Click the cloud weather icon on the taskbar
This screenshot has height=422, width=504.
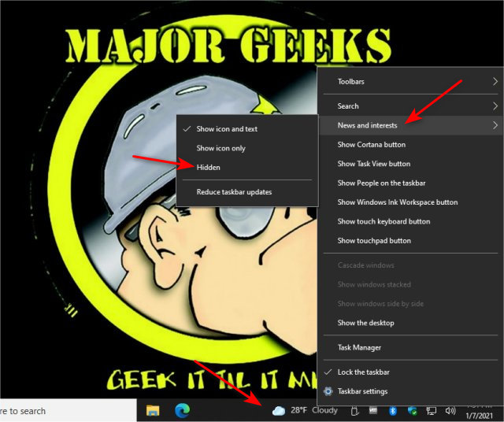[279, 410]
